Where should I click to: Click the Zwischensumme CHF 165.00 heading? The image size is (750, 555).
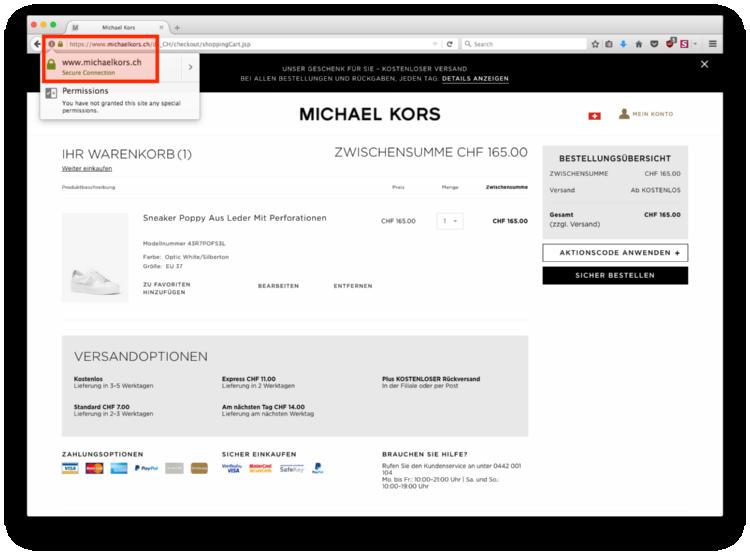[431, 153]
